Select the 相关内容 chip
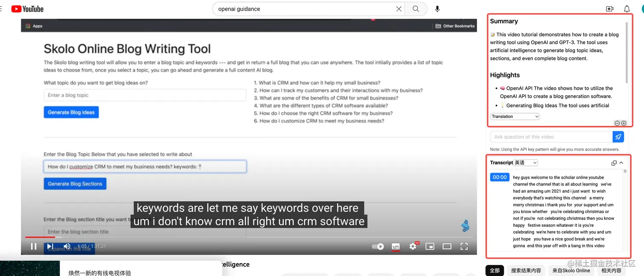The image size is (644, 276). coord(611,270)
